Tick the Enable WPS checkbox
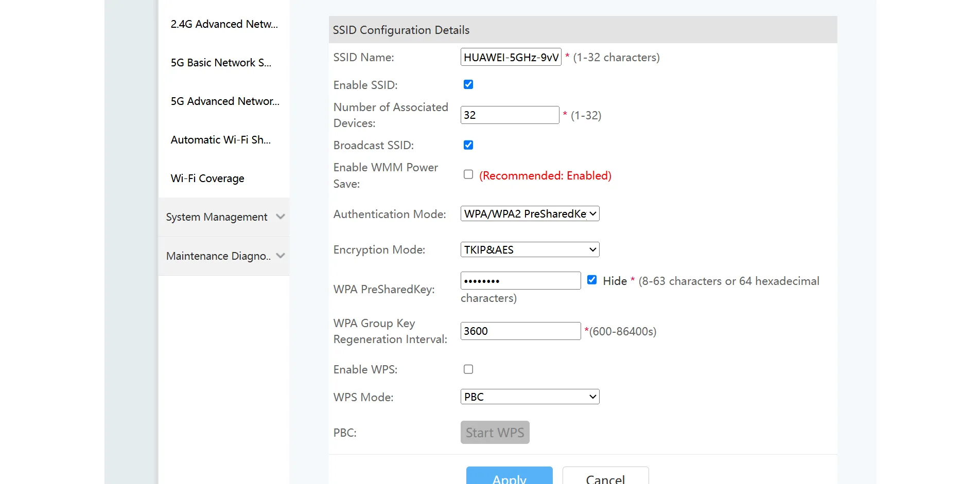Viewport: 980px width, 484px height. [x=468, y=369]
